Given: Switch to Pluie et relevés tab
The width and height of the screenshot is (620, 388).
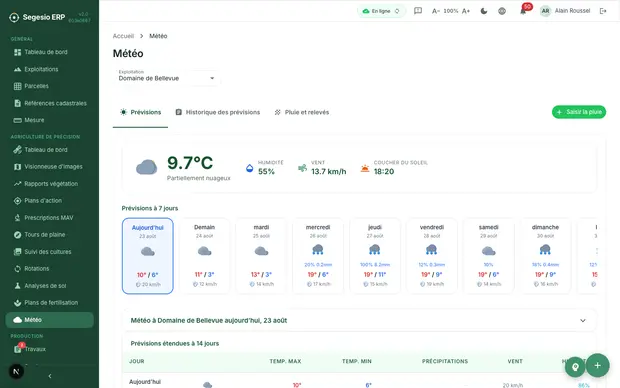Looking at the screenshot, I should [302, 112].
